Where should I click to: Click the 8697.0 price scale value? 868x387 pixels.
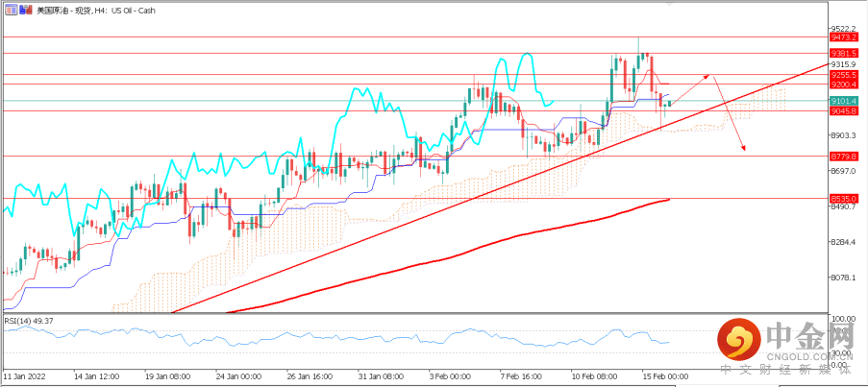click(845, 171)
